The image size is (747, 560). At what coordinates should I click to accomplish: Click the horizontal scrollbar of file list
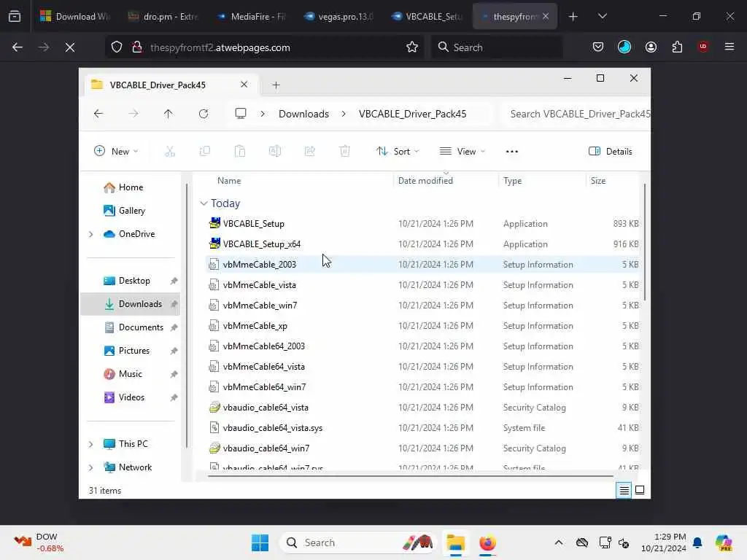tap(410, 475)
